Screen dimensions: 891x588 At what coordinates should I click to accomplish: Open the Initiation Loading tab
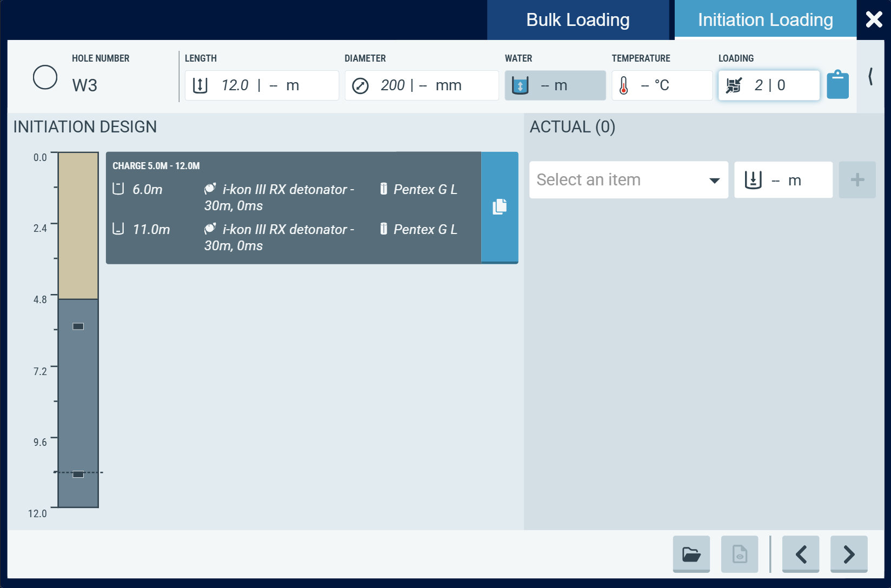click(765, 20)
